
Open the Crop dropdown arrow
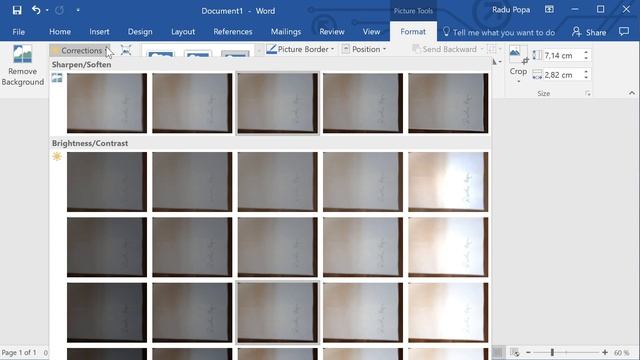click(x=518, y=81)
